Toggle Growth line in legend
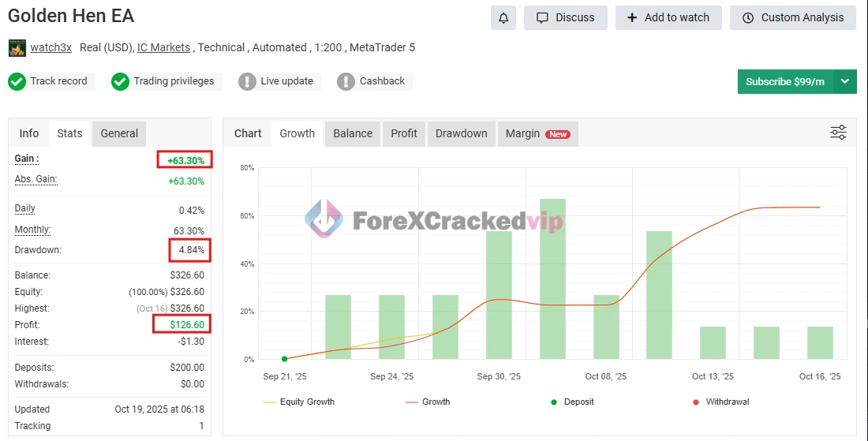 [427, 402]
